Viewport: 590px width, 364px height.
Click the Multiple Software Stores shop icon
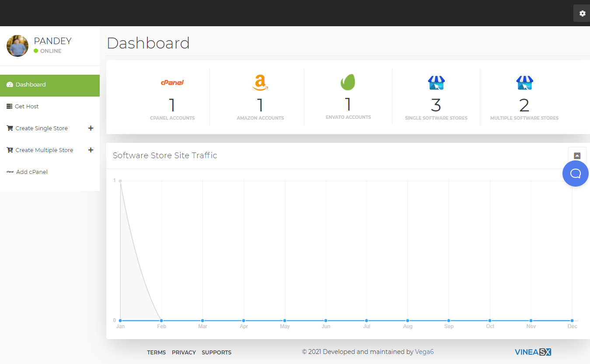pyautogui.click(x=524, y=83)
